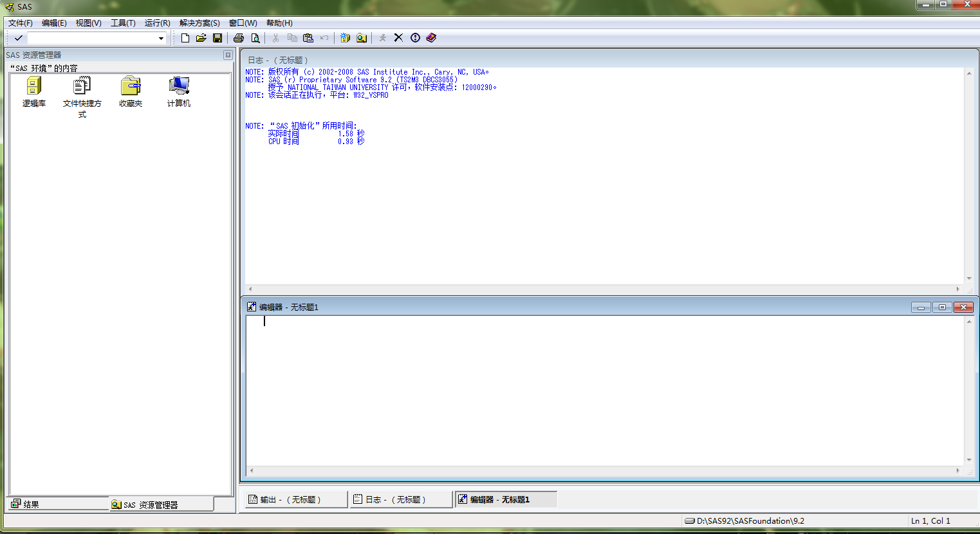The image size is (980, 534).
Task: Click the “SAS 环境”的内容 heading
Action: coord(44,68)
